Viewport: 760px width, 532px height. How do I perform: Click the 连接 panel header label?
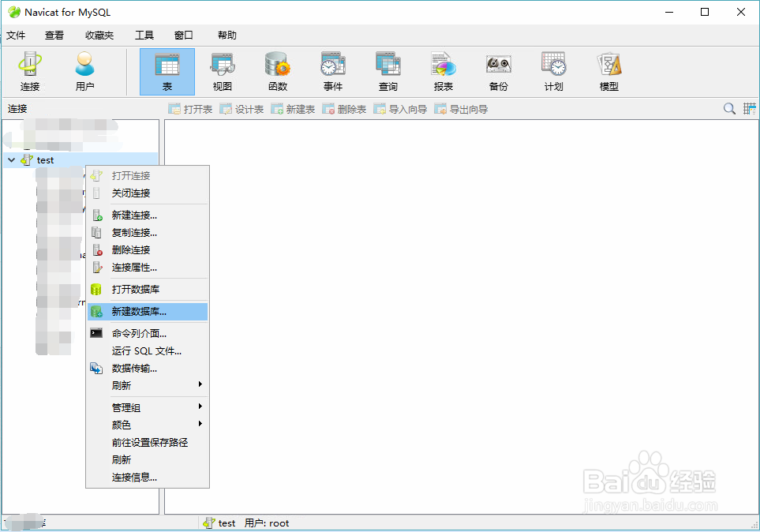(17, 109)
